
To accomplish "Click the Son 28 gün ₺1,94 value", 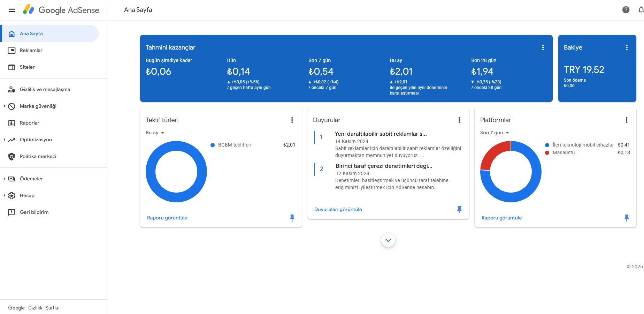I will click(x=482, y=72).
